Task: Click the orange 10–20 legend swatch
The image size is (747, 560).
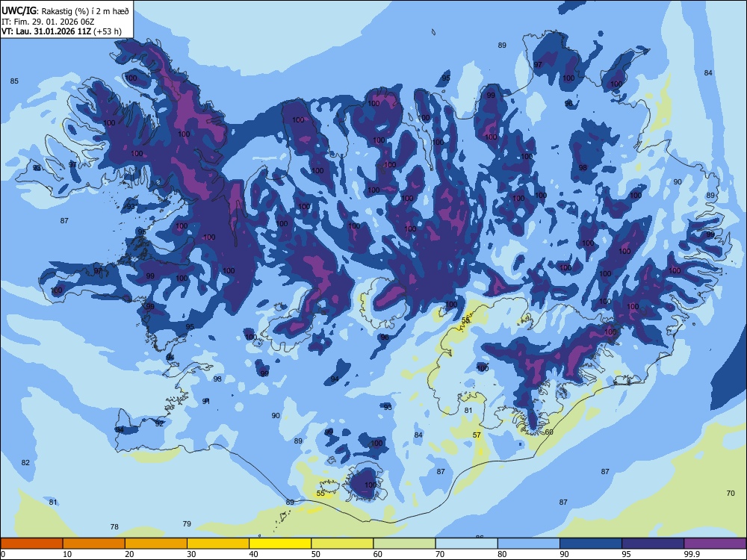Action: [94, 544]
